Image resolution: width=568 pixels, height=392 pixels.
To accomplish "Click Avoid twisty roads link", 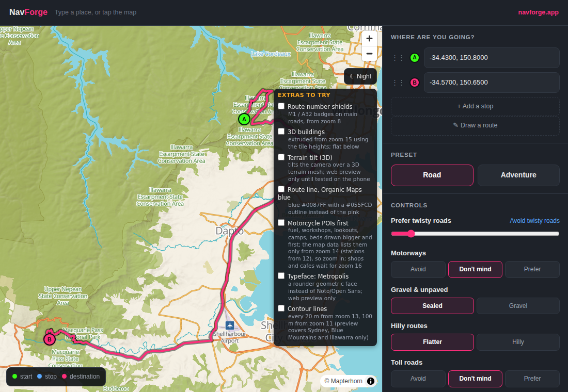I will (534, 221).
